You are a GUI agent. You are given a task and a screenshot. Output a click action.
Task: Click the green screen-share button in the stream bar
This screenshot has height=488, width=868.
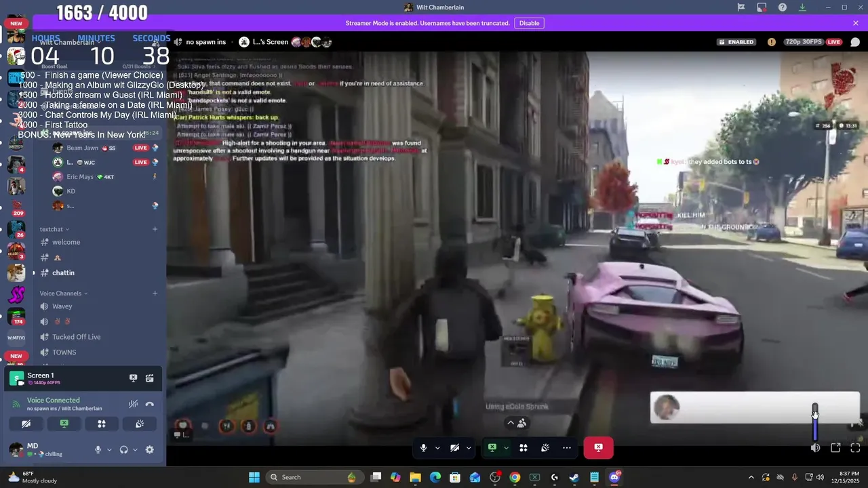click(492, 447)
